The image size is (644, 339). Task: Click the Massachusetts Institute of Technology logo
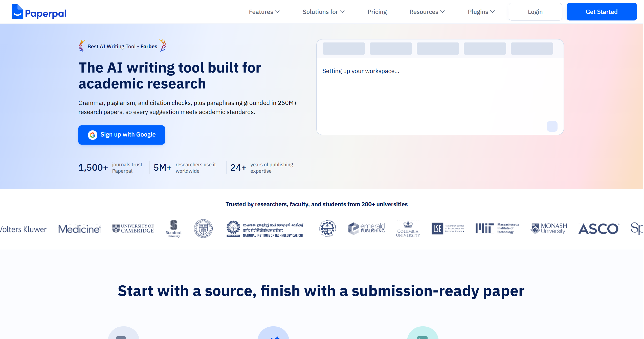[497, 228]
